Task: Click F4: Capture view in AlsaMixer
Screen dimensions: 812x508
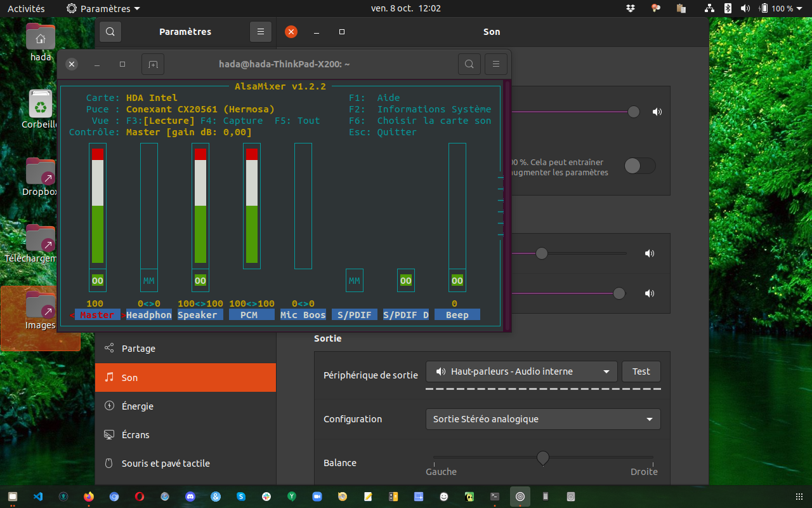Action: click(x=232, y=121)
